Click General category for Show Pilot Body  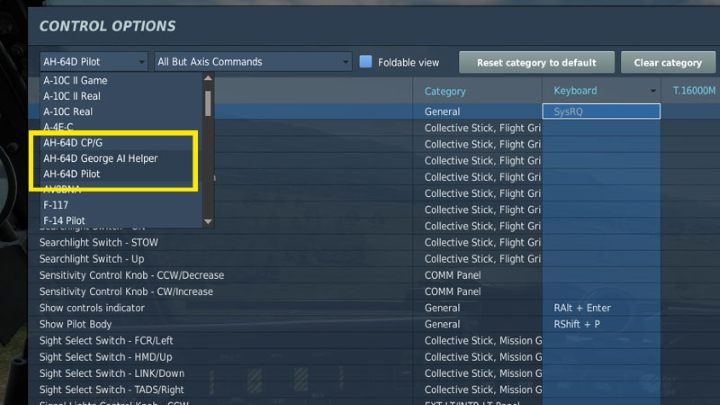442,324
